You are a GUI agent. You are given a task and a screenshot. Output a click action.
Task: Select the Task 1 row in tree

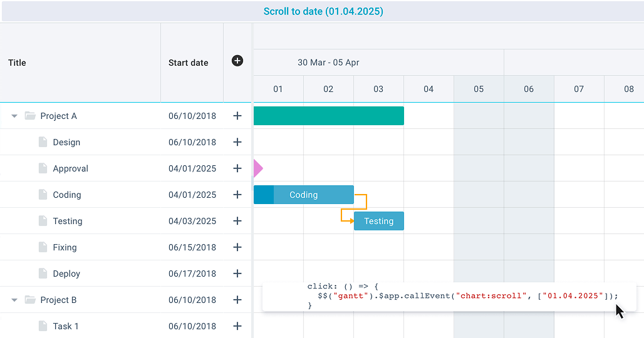pyautogui.click(x=125, y=325)
